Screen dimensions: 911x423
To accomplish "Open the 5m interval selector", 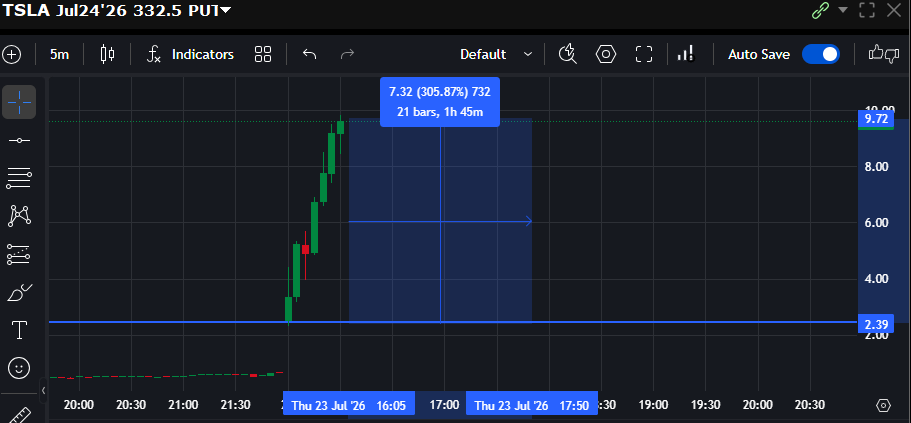I will pyautogui.click(x=59, y=55).
